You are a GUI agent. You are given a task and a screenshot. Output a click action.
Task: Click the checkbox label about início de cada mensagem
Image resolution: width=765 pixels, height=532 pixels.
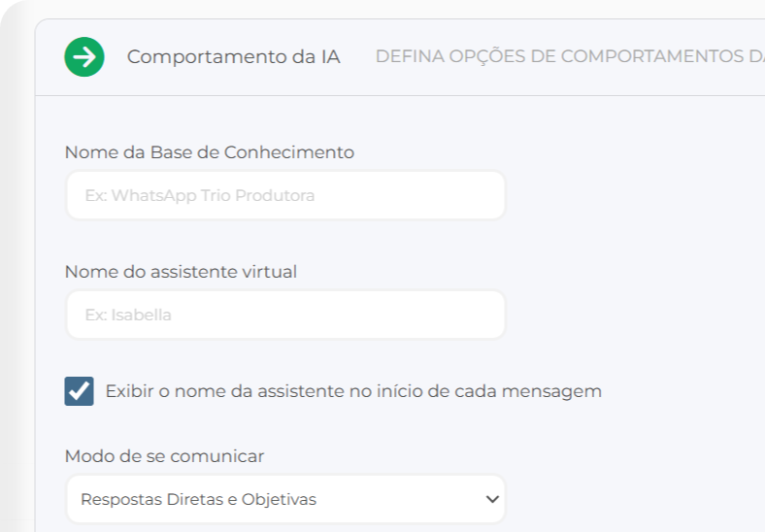pyautogui.click(x=353, y=391)
